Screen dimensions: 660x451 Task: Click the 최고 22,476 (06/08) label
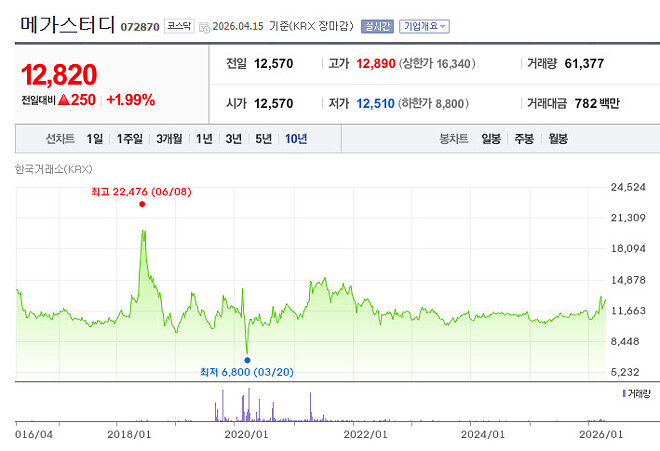coord(141,192)
